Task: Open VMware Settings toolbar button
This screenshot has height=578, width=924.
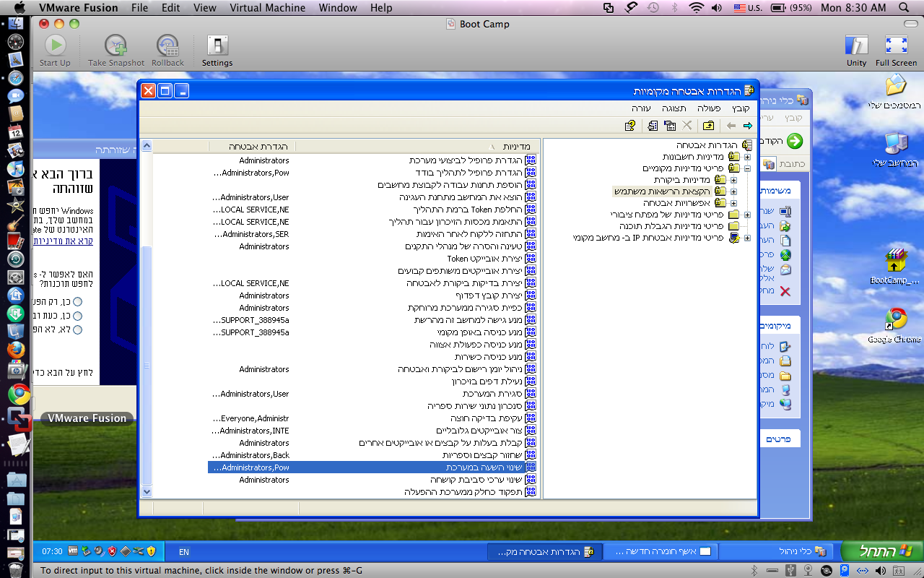Action: tap(217, 46)
